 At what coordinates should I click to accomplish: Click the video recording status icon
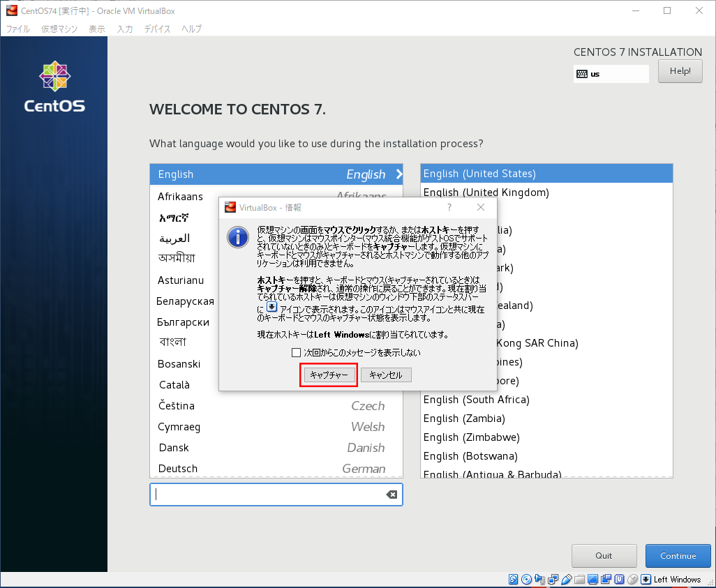pyautogui.click(x=606, y=580)
